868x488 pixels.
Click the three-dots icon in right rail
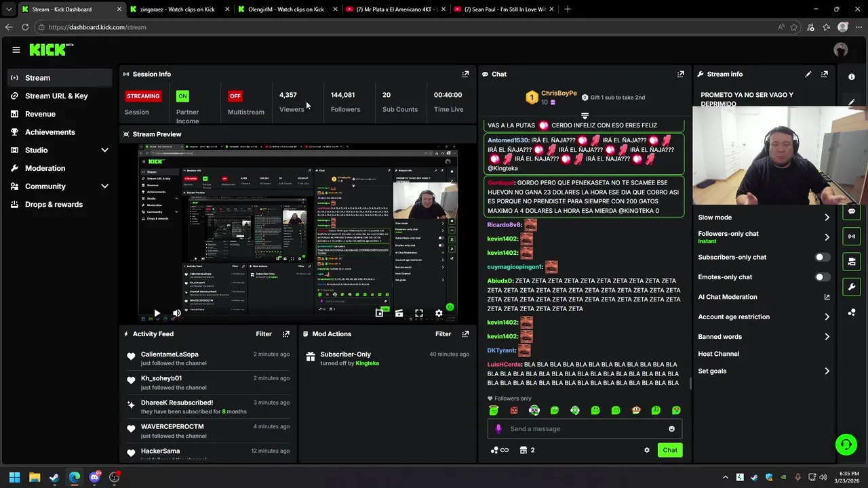[852, 312]
